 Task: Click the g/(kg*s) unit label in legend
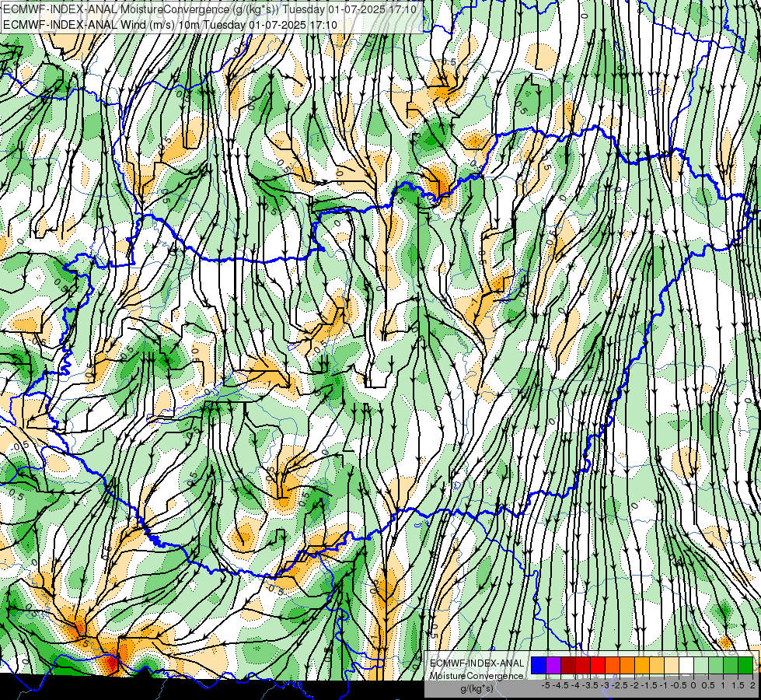tap(477, 689)
